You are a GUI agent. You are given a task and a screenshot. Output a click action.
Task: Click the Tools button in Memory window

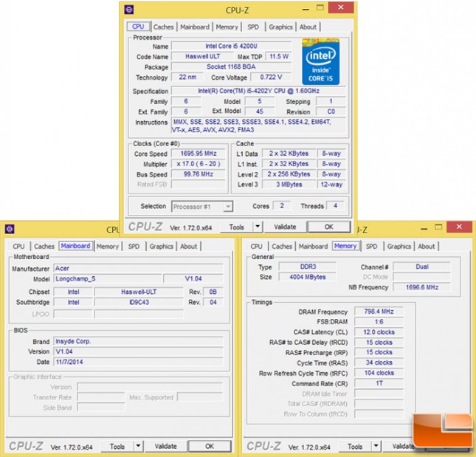(x=355, y=446)
